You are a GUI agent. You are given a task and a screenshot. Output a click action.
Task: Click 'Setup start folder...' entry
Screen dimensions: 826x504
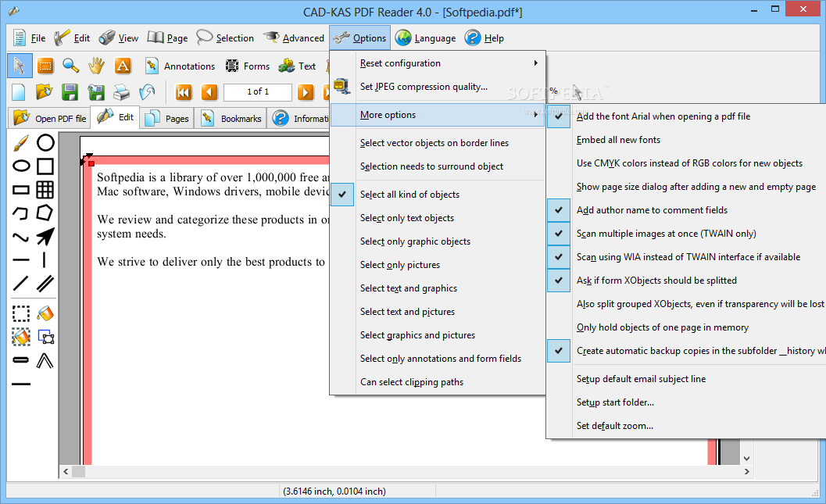pyautogui.click(x=686, y=402)
